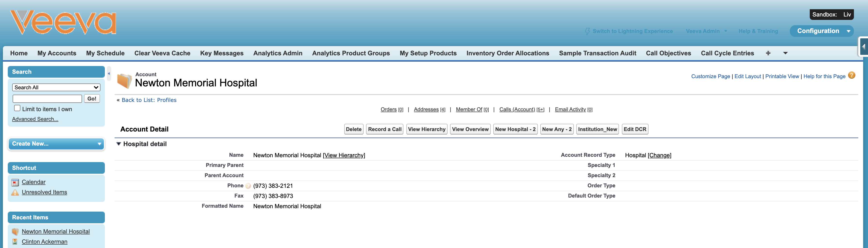Open the Sample Transaction Audit tab
Viewport: 868px width, 248px height.
597,53
